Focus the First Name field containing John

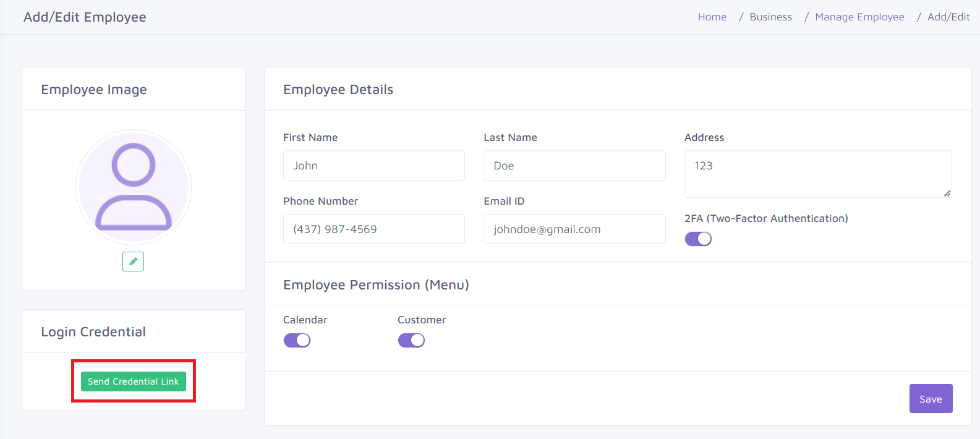373,166
